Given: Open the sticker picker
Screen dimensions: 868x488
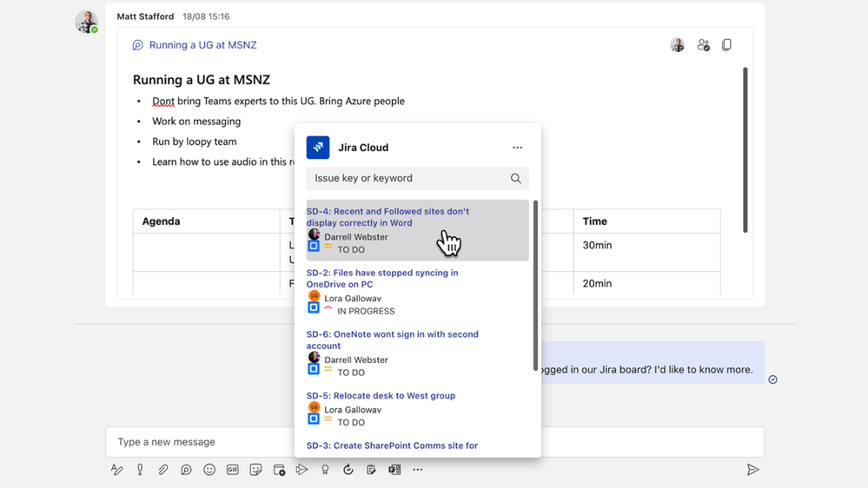Looking at the screenshot, I should point(255,470).
